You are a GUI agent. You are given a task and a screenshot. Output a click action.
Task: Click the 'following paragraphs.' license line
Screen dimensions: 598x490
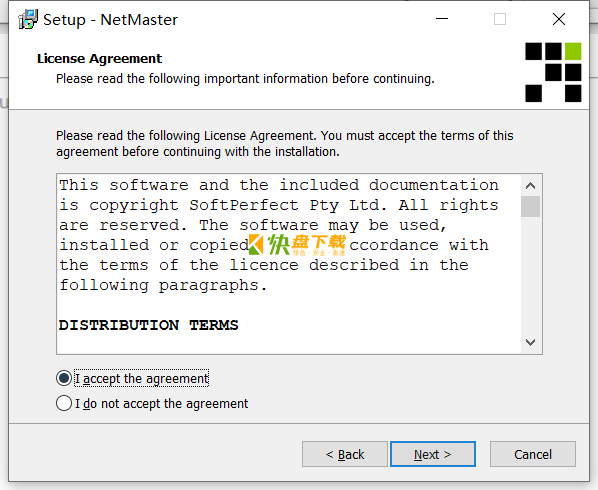click(x=163, y=285)
